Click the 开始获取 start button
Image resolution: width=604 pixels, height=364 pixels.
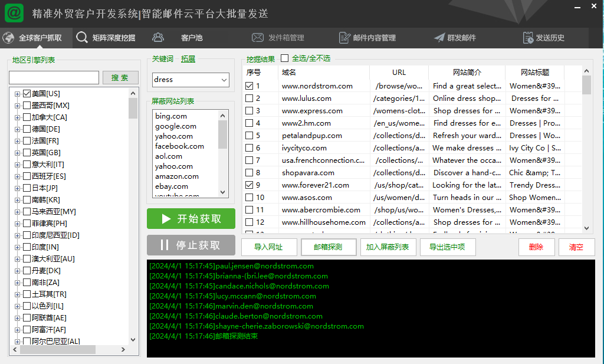tap(191, 219)
